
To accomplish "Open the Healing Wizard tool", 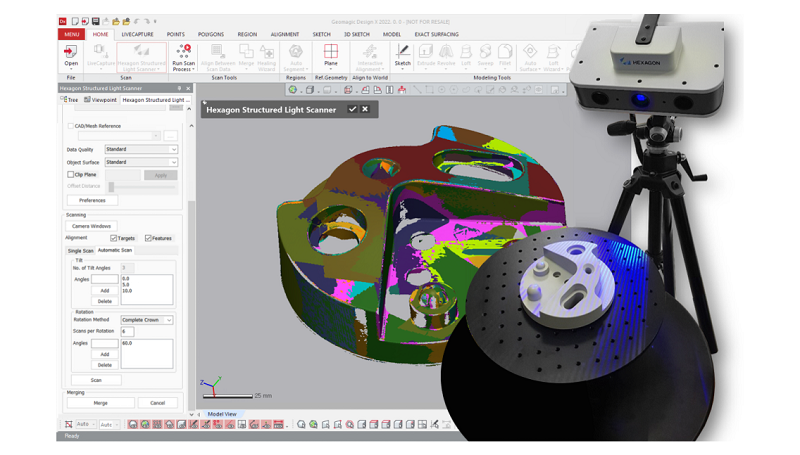I will (x=266, y=57).
